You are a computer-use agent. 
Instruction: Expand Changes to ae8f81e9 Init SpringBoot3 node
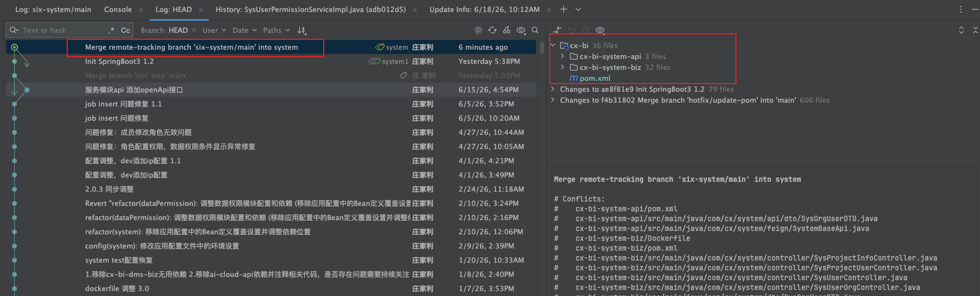(553, 89)
